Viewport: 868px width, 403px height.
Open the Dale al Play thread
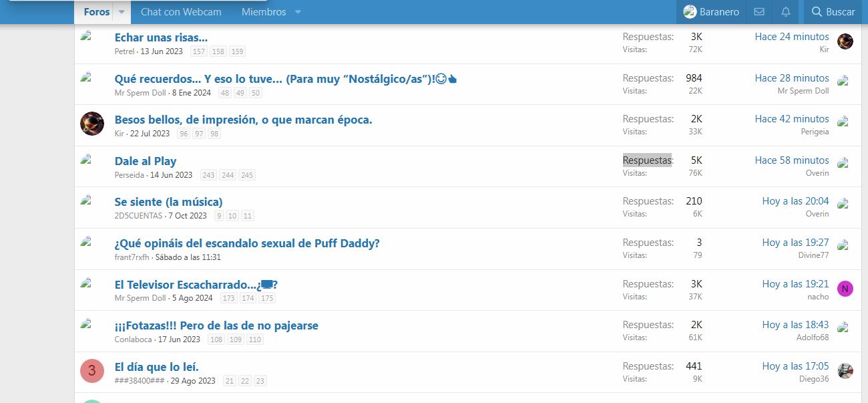point(146,161)
